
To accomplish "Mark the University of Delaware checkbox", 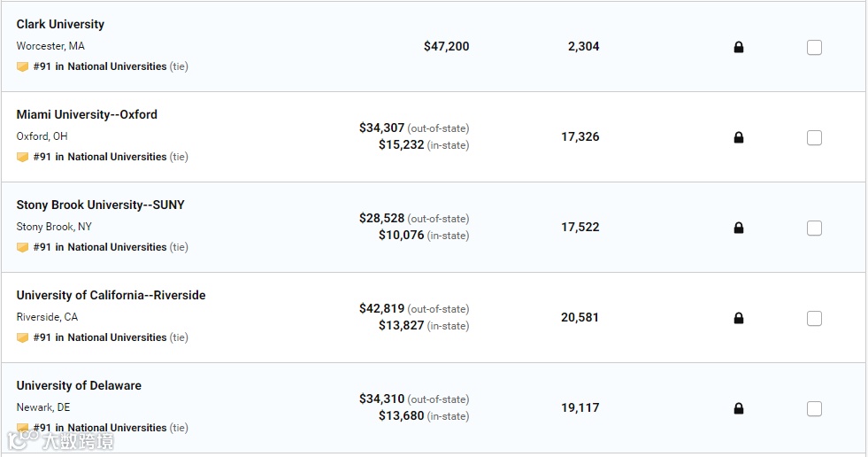I will point(814,408).
